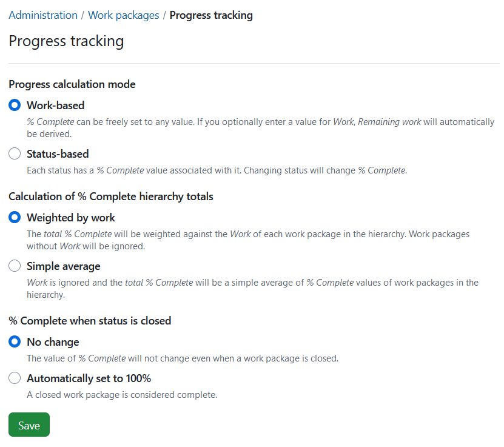The image size is (504, 447).
Task: Navigate to Work packages via breadcrumb
Action: (123, 15)
